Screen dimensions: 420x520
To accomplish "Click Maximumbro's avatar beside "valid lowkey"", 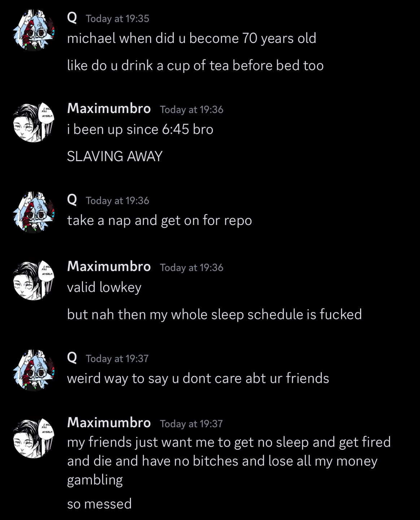I will pos(34,280).
